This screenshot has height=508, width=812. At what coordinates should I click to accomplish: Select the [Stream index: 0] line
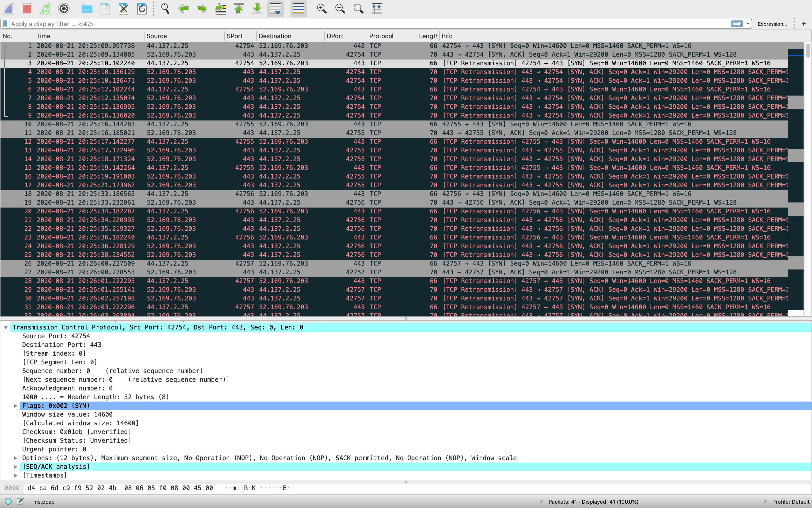54,353
